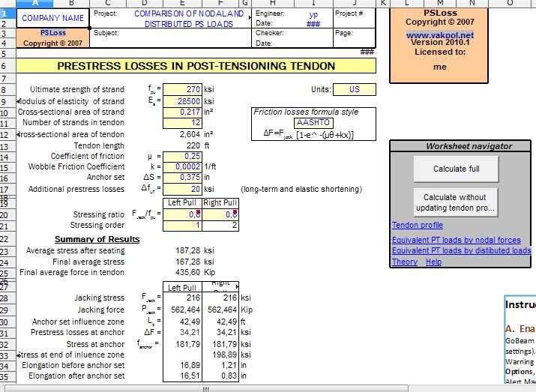The height and width of the screenshot is (392, 536).
Task: Edit ultimate strength of strand value 270
Action: pyautogui.click(x=183, y=89)
